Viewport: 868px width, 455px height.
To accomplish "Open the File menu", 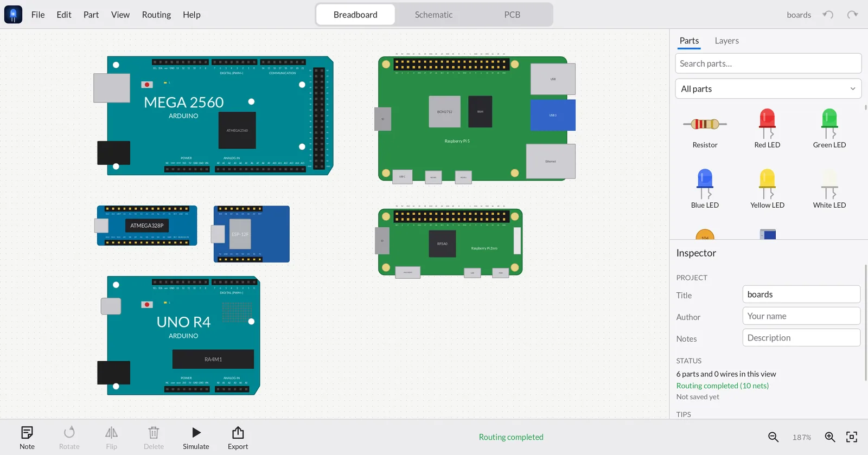I will (38, 15).
